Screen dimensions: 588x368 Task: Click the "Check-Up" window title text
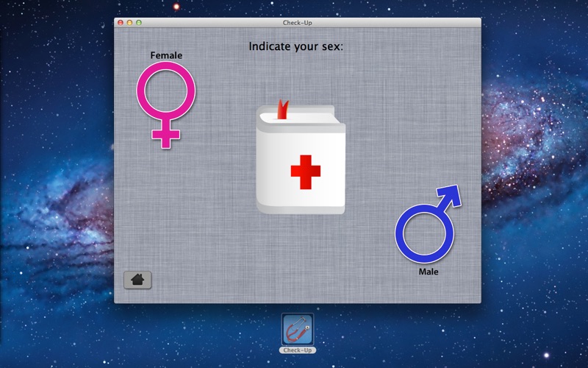pyautogui.click(x=297, y=23)
